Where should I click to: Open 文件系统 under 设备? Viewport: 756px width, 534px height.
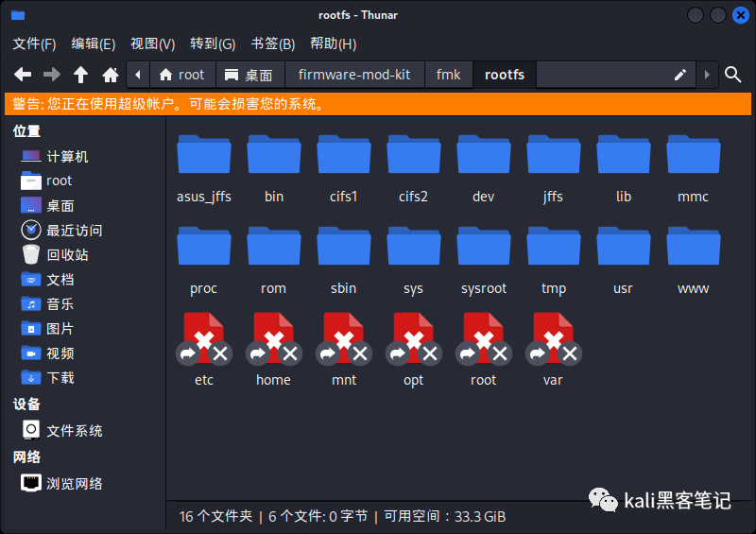(61, 430)
